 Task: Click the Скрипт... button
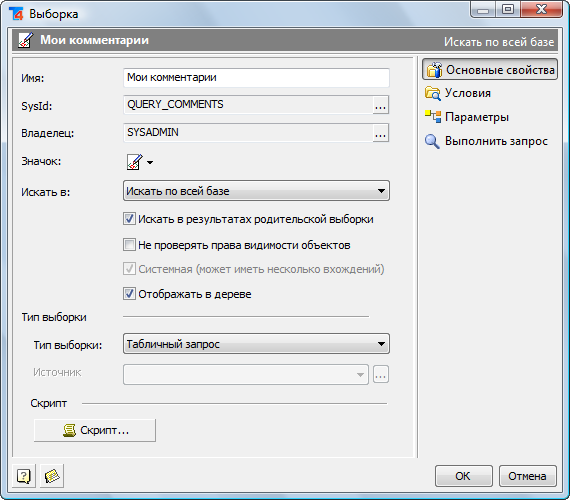click(x=95, y=430)
